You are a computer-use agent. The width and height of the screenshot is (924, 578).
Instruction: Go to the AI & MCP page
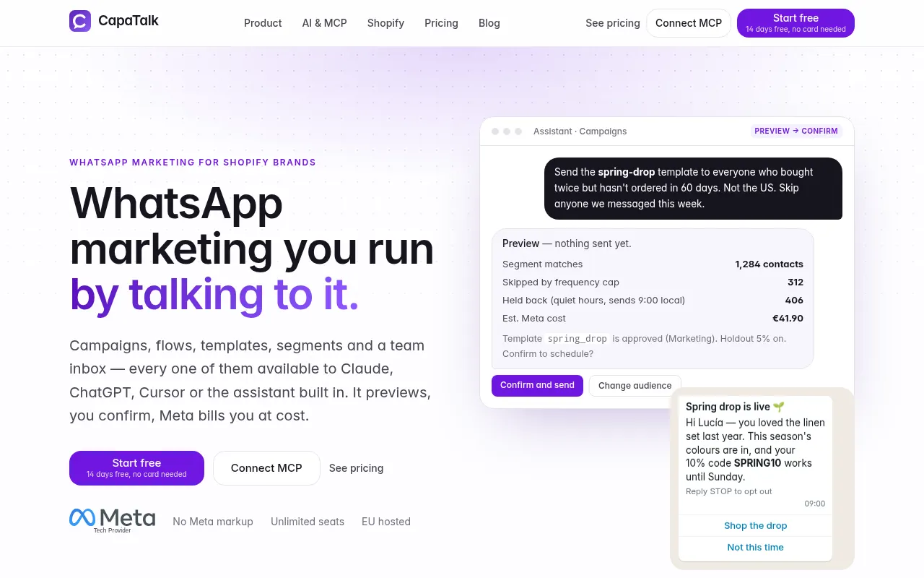[325, 23]
